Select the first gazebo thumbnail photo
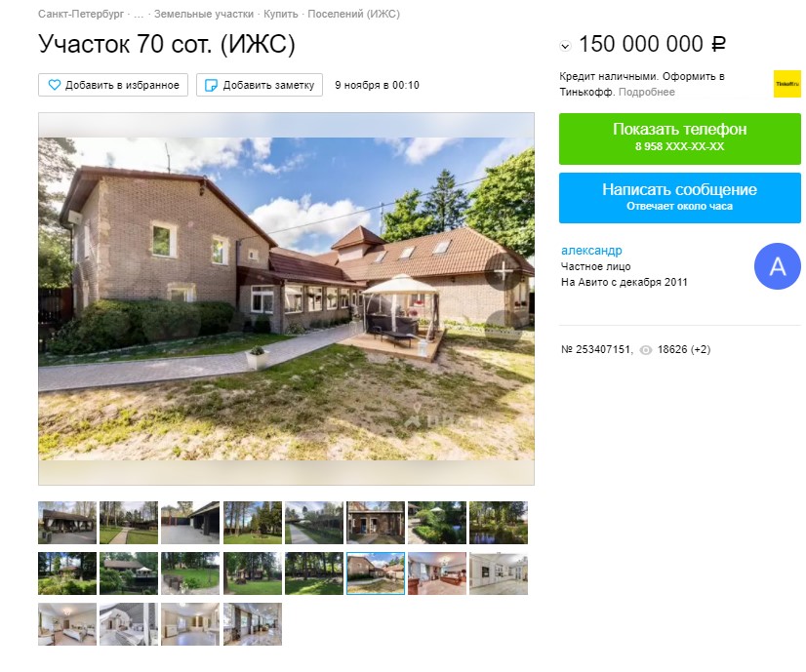806x672 pixels. click(x=67, y=523)
